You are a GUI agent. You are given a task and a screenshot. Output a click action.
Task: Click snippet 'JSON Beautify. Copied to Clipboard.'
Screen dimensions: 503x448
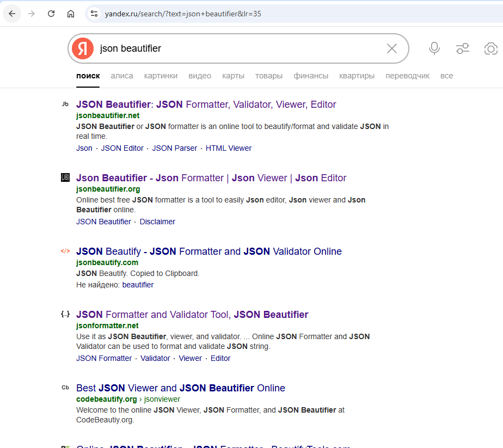pyautogui.click(x=138, y=273)
